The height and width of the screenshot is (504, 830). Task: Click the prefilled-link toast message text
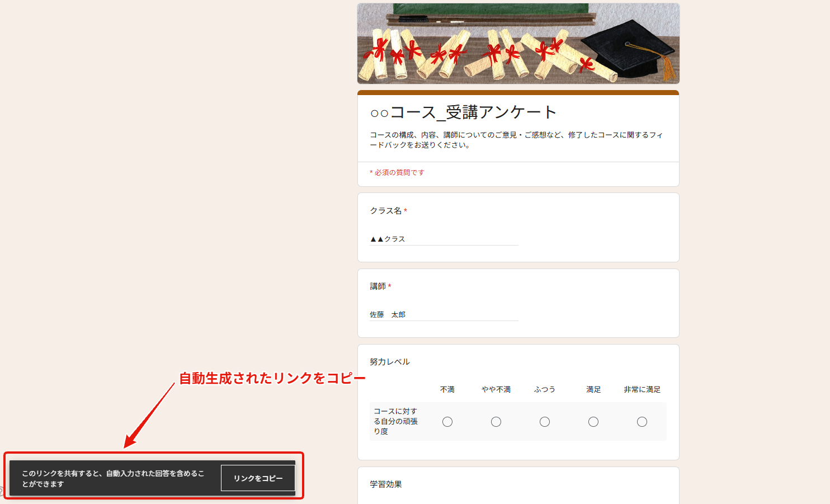(x=113, y=478)
